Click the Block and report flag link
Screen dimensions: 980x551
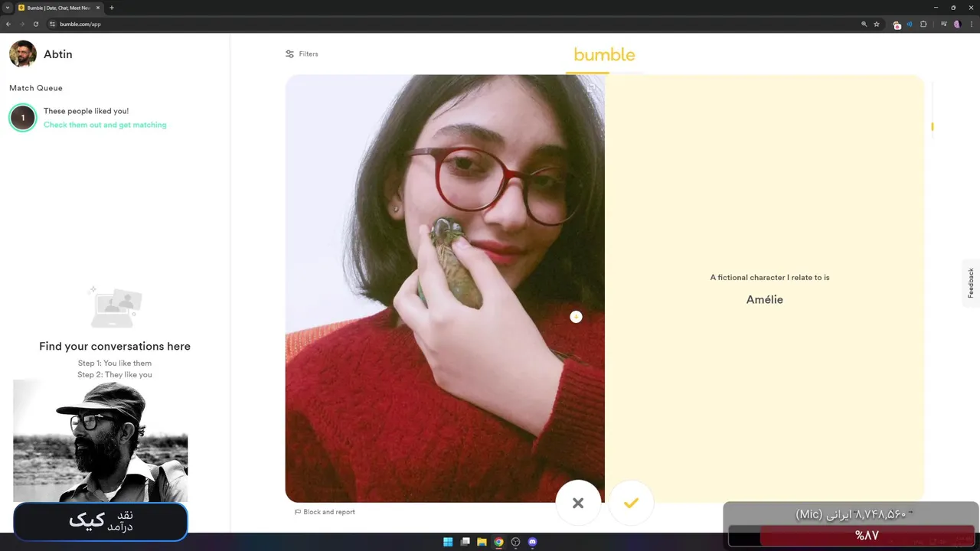[x=325, y=512]
